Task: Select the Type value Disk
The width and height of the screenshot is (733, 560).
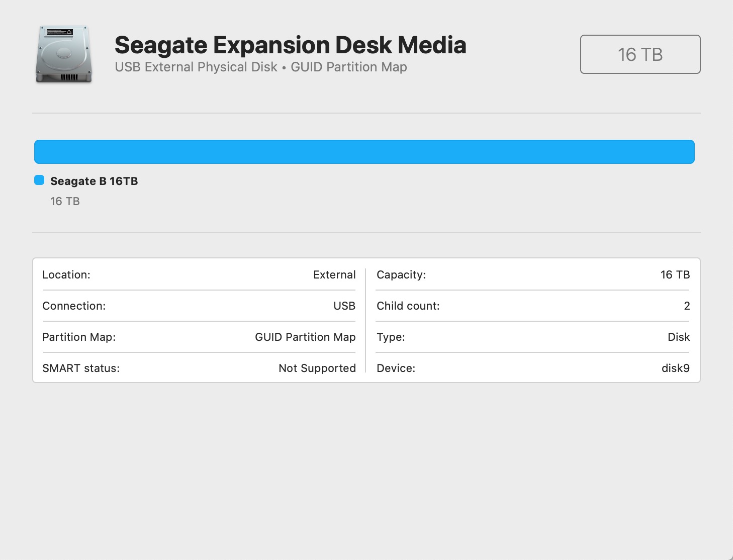Action: point(679,337)
